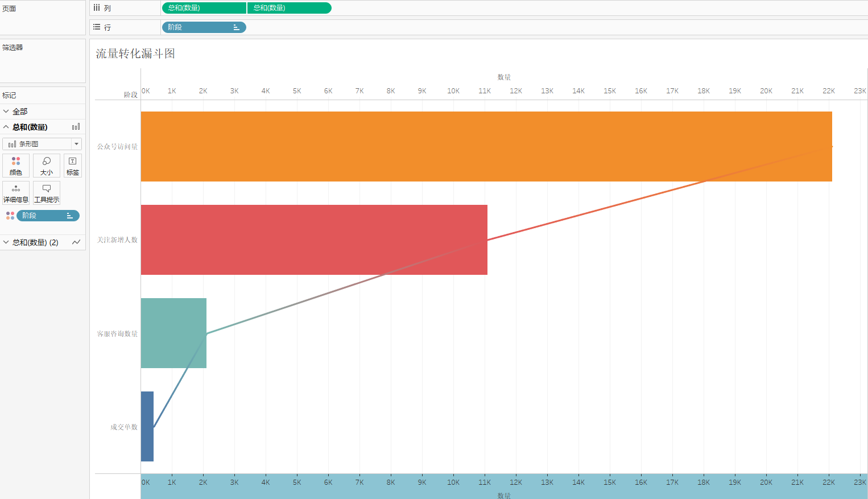Click the 关注新增人数 row label
This screenshot has width=868, height=499.
coord(117,240)
